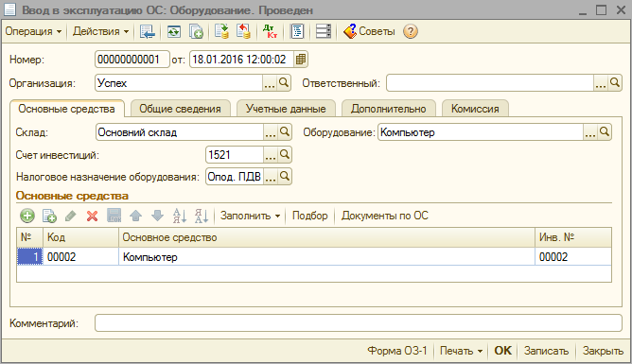Screen dimensions: 632x364
Task: Maximize the document window
Action: 601,10
